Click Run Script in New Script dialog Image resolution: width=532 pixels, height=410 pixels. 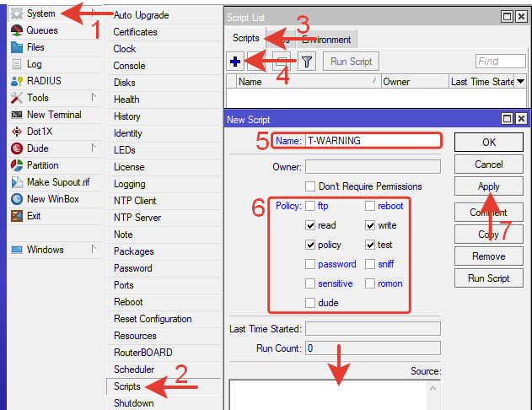[488, 278]
